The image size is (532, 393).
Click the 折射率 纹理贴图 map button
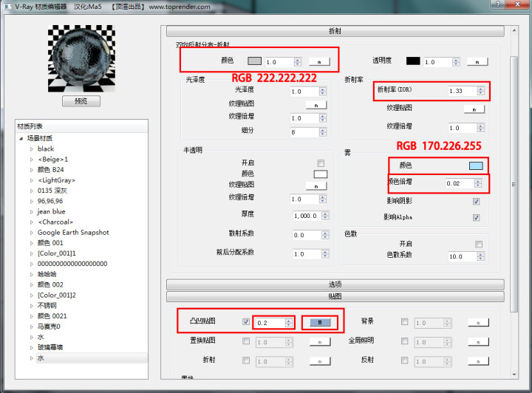pos(474,109)
